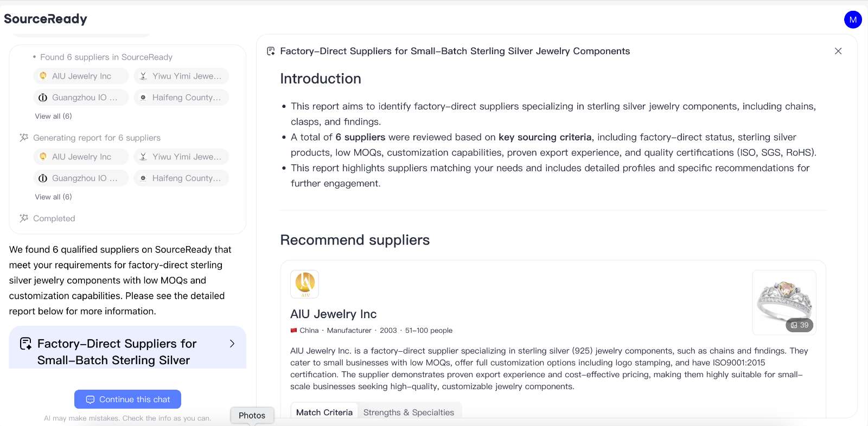The width and height of the screenshot is (868, 426).
Task: Open the report card using its chevron arrow
Action: point(232,344)
